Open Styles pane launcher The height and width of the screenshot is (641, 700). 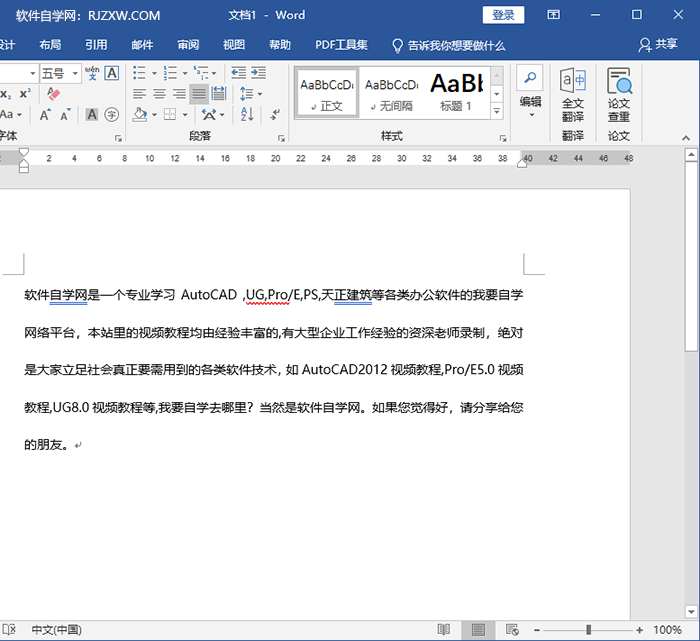503,138
